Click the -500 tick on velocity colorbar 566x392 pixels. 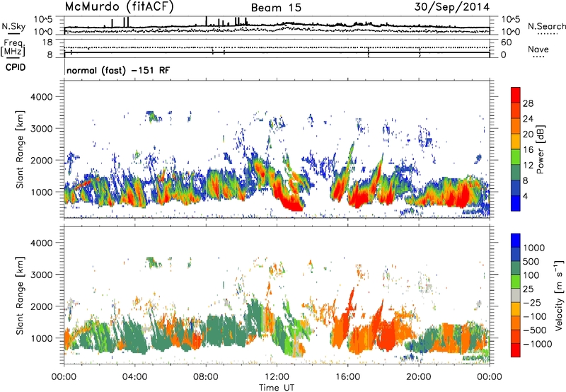535,330
